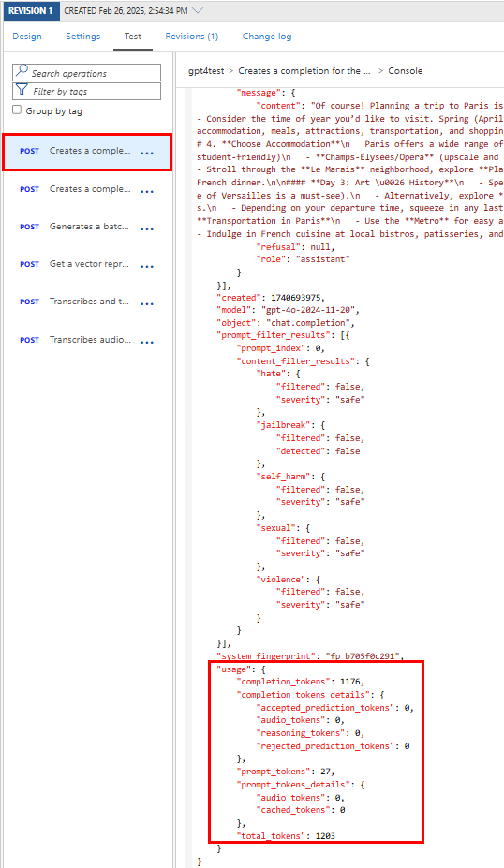Click the "model": "gpt-4o-2024-11-20" line

click(x=288, y=310)
